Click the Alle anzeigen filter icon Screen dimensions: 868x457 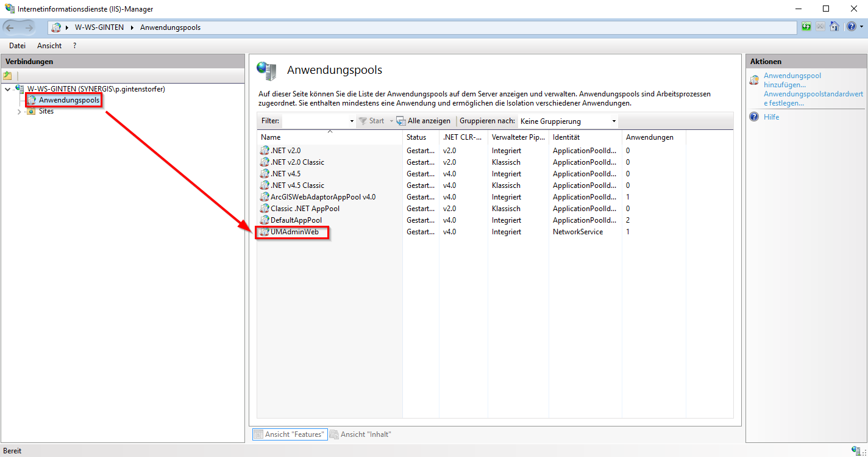coord(401,121)
